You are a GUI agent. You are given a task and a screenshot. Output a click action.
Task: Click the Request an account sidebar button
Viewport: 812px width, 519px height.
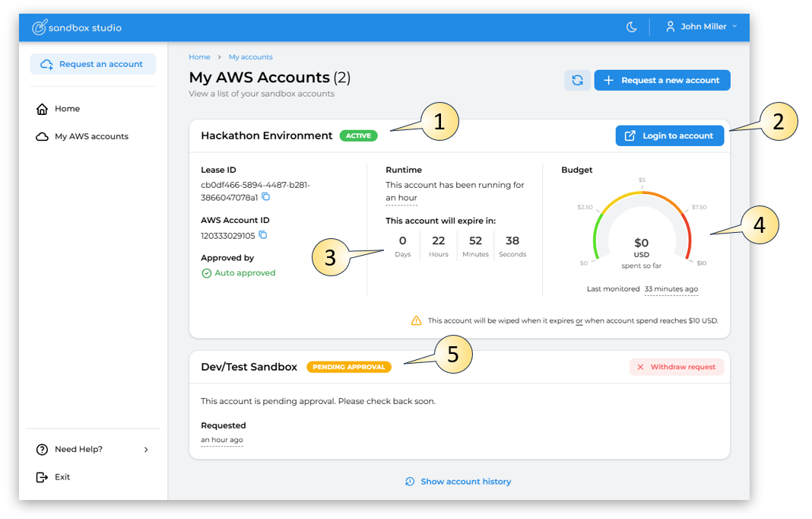[93, 65]
